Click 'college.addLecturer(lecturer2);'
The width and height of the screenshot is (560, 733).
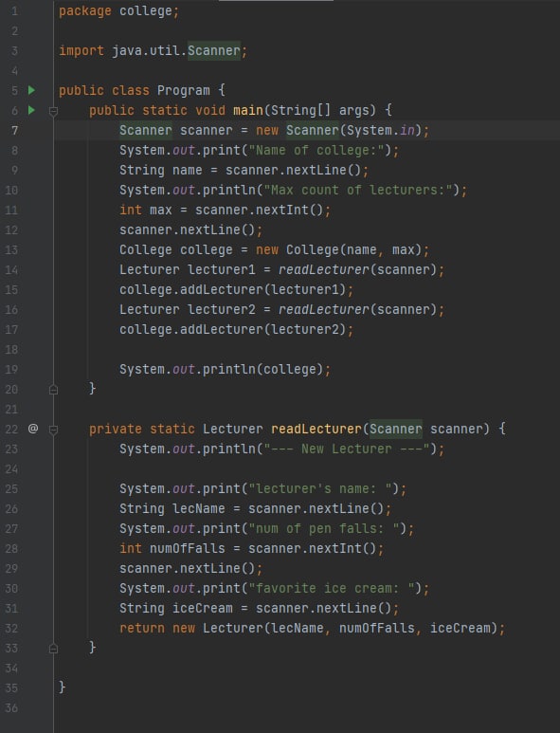[x=236, y=330]
